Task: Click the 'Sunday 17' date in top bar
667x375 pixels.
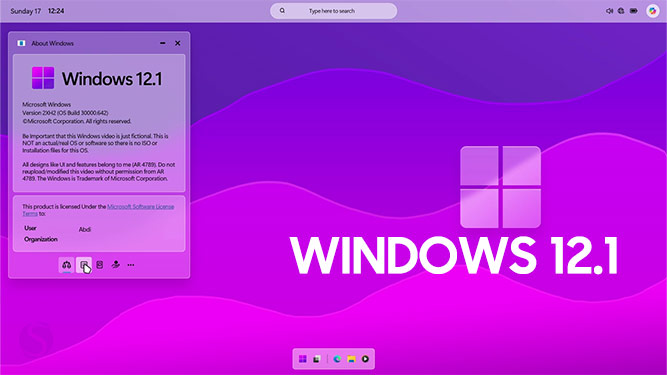Action: (x=26, y=11)
